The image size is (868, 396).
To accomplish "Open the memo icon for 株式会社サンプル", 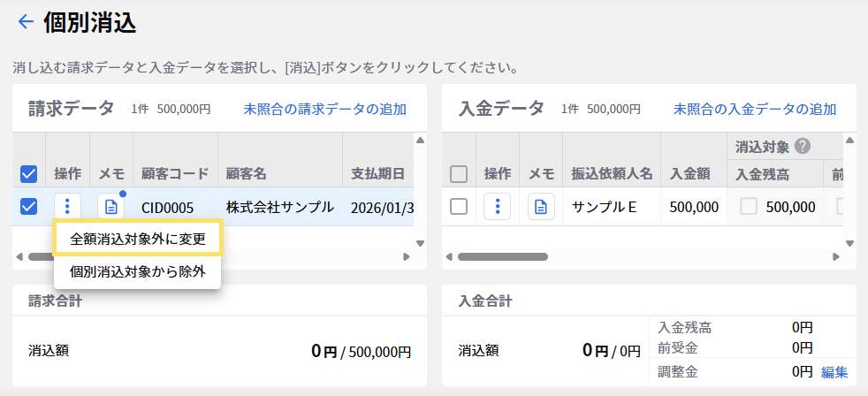I will point(110,207).
